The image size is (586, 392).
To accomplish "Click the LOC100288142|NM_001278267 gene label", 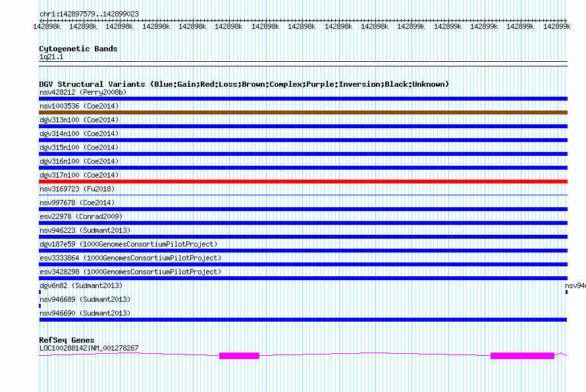I will click(x=89, y=348).
